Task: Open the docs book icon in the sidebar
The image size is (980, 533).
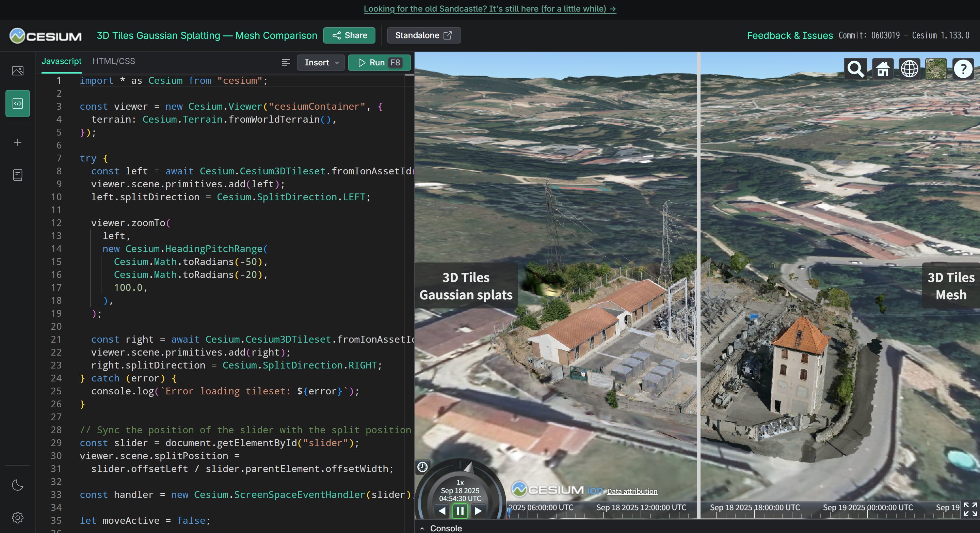Action: tap(17, 175)
